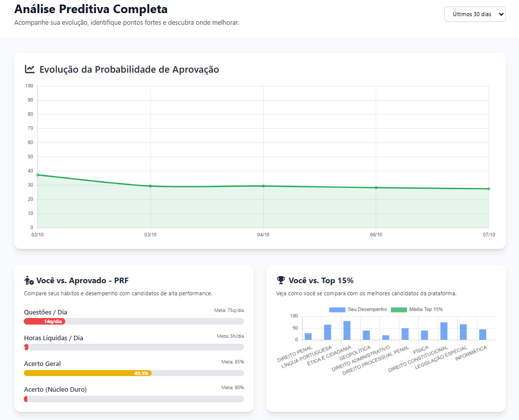The height and width of the screenshot is (420, 519).
Task: Click the line-chart icon beside Evolução heading
Action: point(29,69)
